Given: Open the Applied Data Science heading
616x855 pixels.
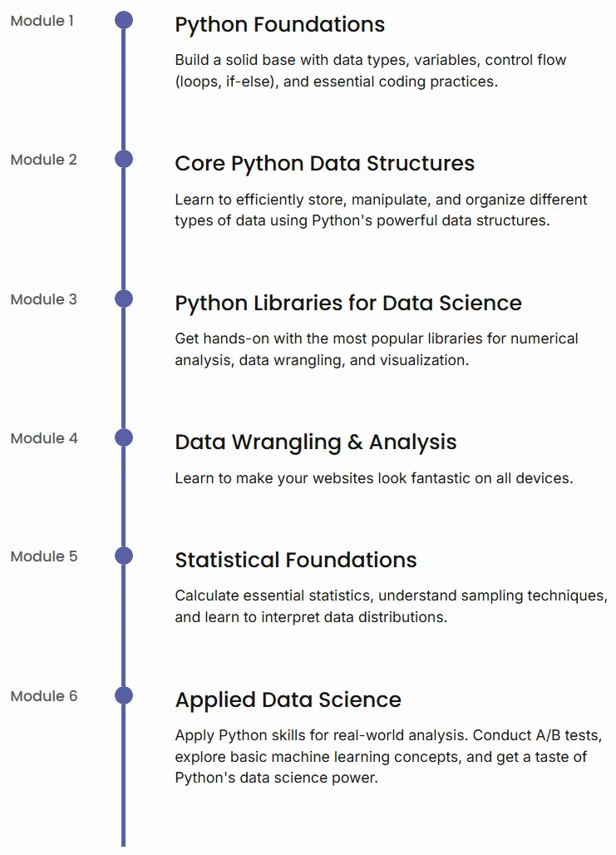Looking at the screenshot, I should point(288,700).
